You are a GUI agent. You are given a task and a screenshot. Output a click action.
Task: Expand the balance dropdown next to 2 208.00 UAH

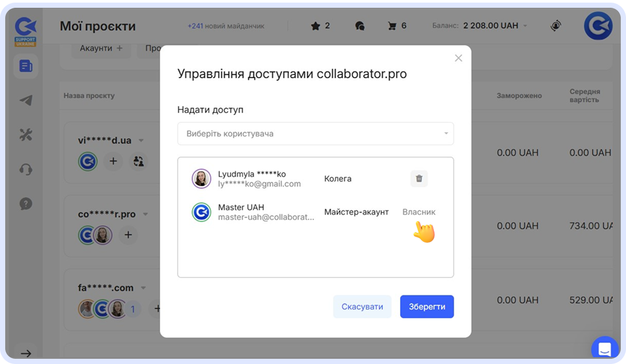click(x=525, y=25)
